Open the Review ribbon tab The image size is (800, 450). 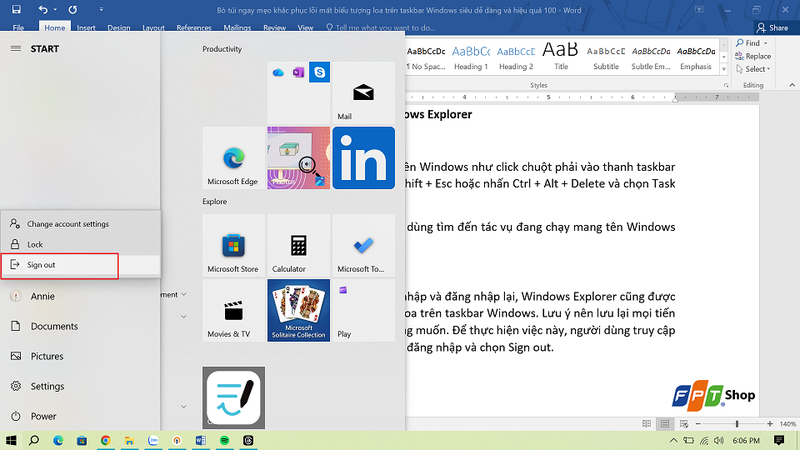pos(274,28)
